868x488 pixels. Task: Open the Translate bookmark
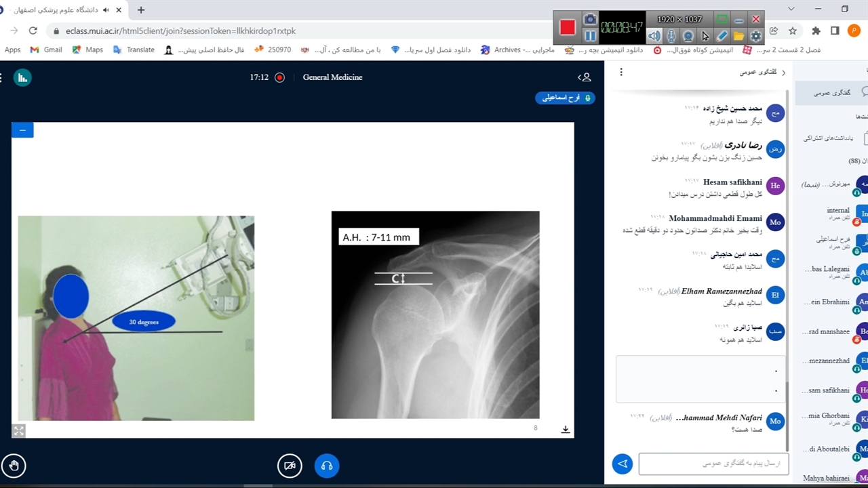[134, 49]
